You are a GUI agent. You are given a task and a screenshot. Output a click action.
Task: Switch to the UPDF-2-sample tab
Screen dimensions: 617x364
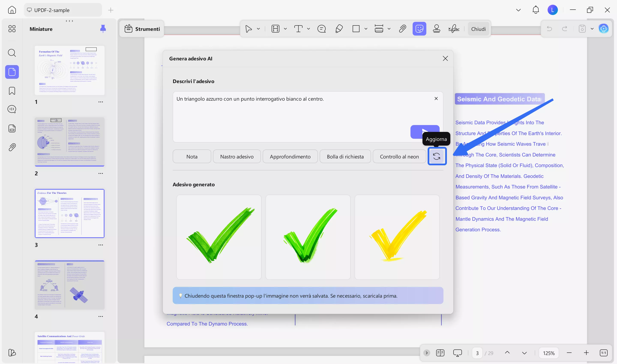coord(52,10)
